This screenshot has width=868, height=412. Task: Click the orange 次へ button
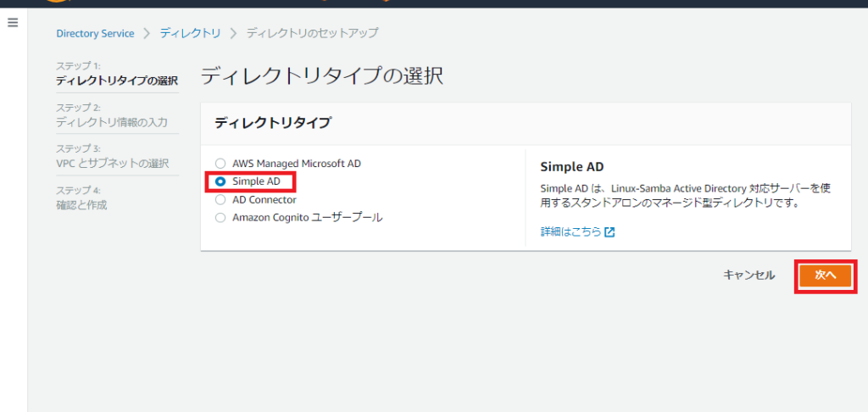coord(826,276)
